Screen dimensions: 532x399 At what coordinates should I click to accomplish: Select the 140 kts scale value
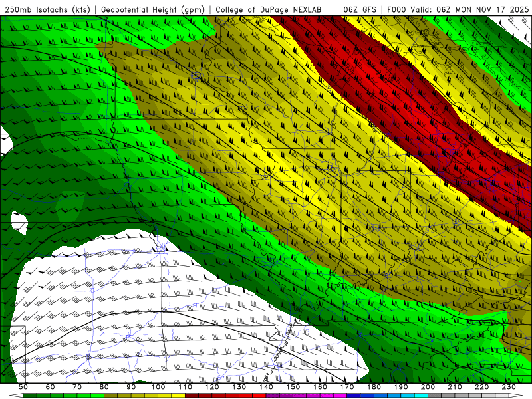coord(266,387)
